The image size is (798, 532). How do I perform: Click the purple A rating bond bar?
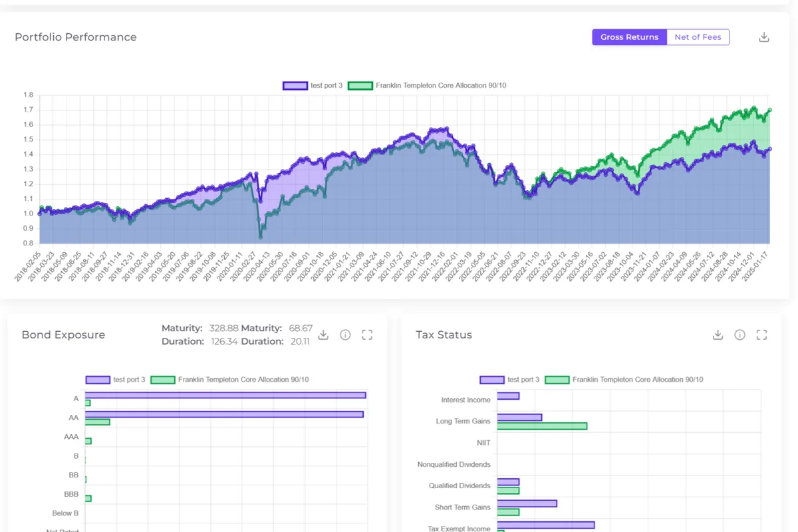[x=225, y=395]
